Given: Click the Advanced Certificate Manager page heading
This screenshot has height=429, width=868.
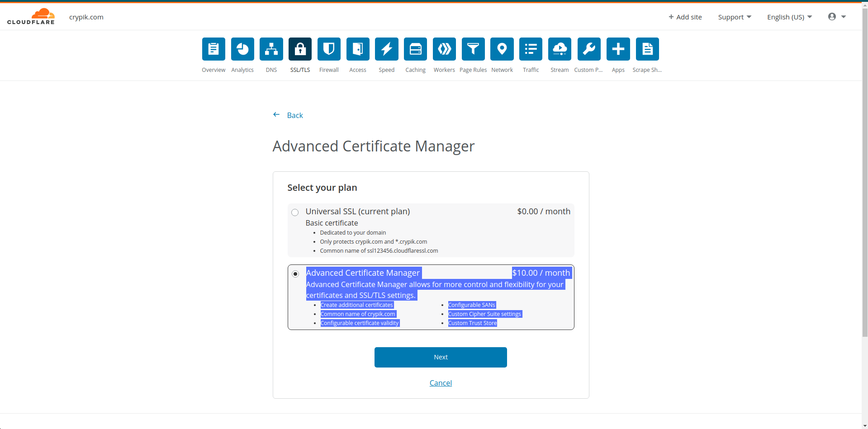Looking at the screenshot, I should 374,146.
